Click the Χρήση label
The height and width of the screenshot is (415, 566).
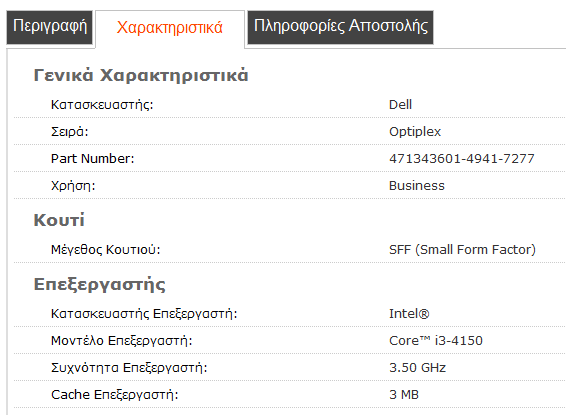[x=73, y=185]
